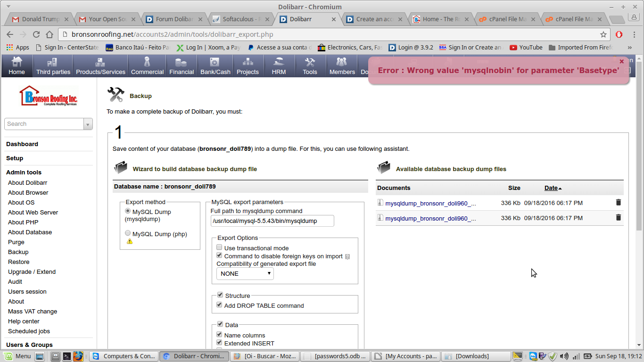Open the compatibility NONE dropdown
The image size is (644, 362).
coord(245,273)
